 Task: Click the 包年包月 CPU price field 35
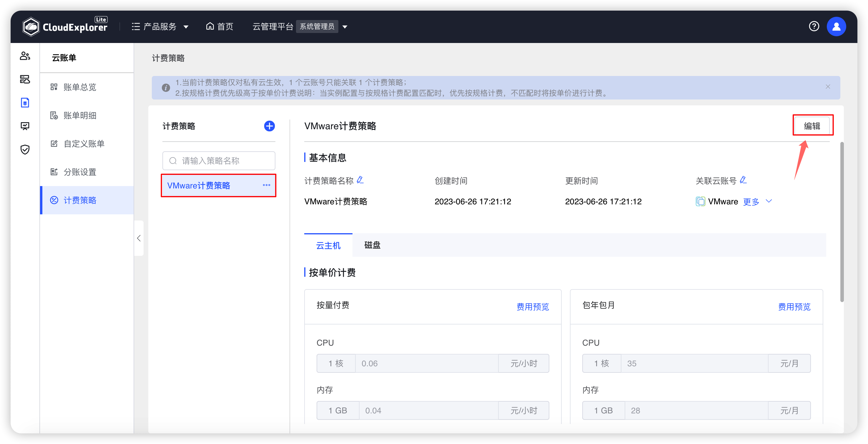694,363
